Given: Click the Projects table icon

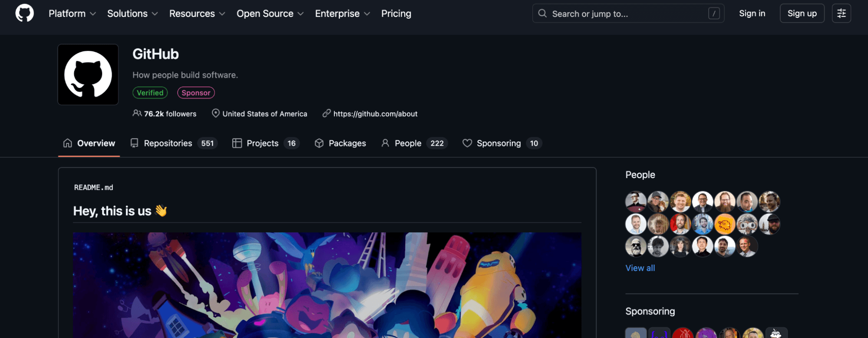Looking at the screenshot, I should 237,143.
